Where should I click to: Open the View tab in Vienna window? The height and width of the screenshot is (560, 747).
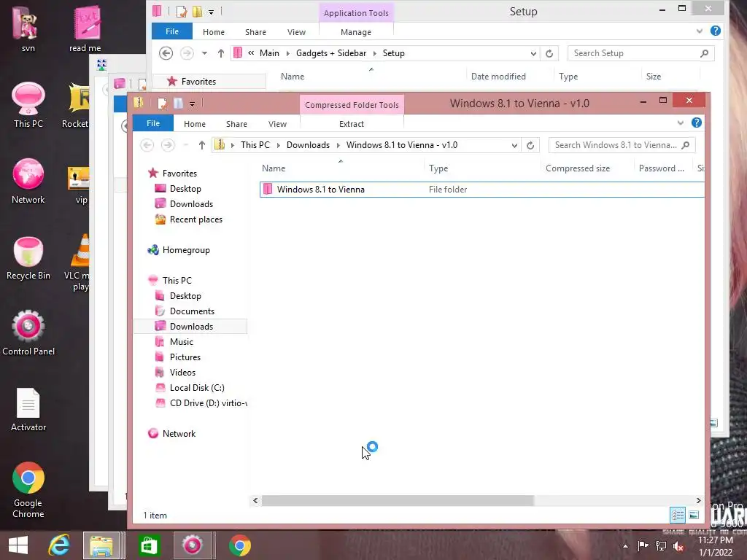click(277, 124)
